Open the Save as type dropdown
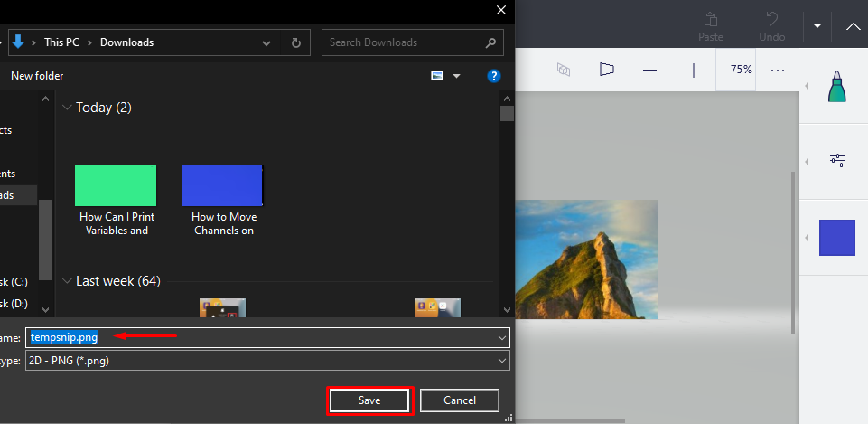 [502, 361]
